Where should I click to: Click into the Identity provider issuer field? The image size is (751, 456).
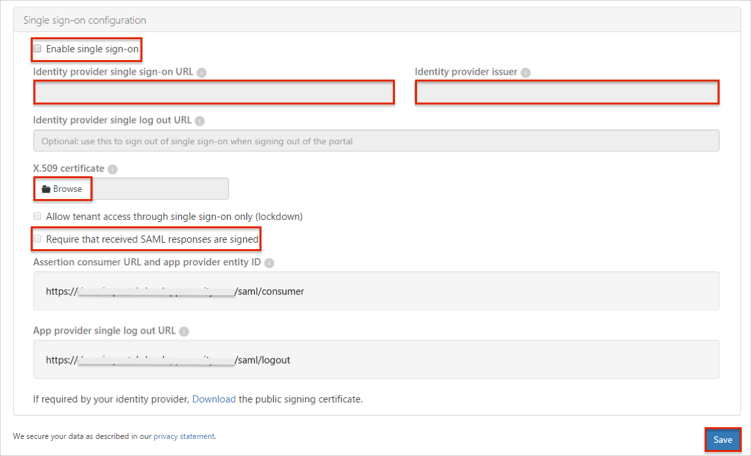click(x=567, y=93)
